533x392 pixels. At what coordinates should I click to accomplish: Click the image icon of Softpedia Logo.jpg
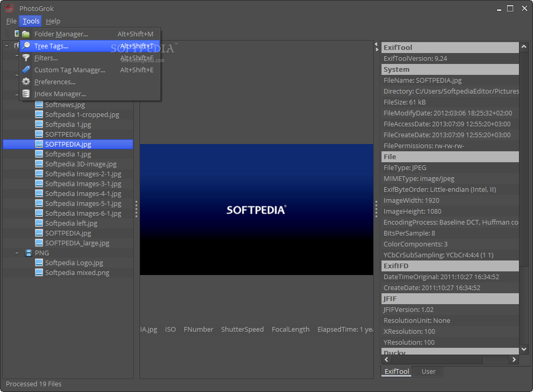(39, 263)
